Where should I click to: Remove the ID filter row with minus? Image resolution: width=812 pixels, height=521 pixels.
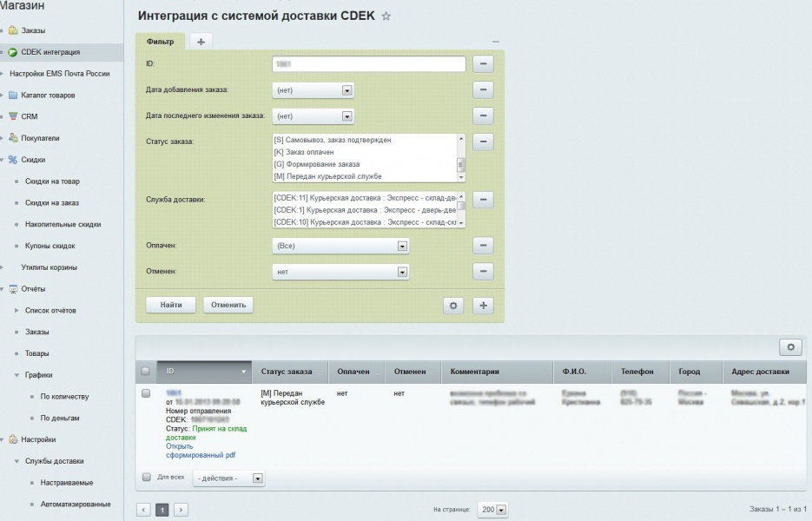(483, 63)
